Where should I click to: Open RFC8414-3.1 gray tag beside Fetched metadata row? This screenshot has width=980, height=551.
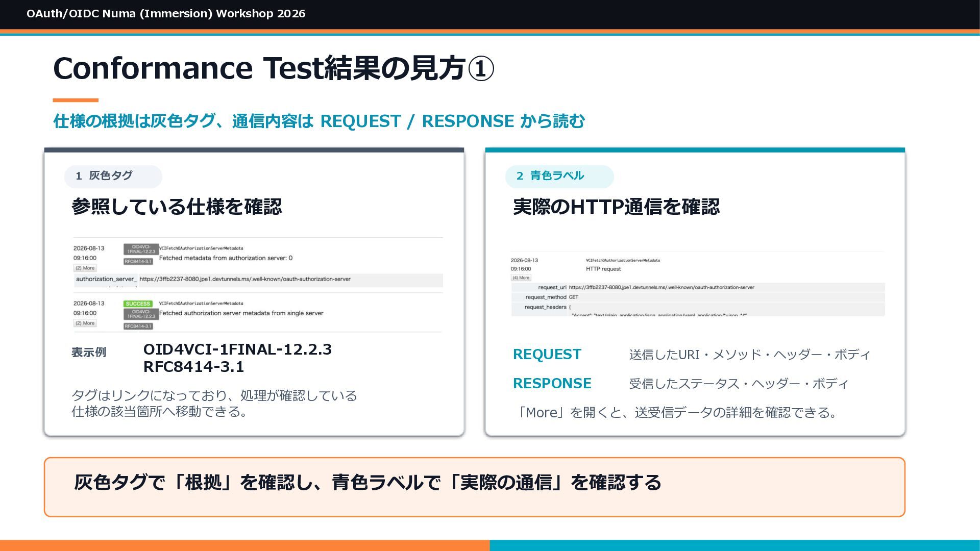[x=138, y=262]
